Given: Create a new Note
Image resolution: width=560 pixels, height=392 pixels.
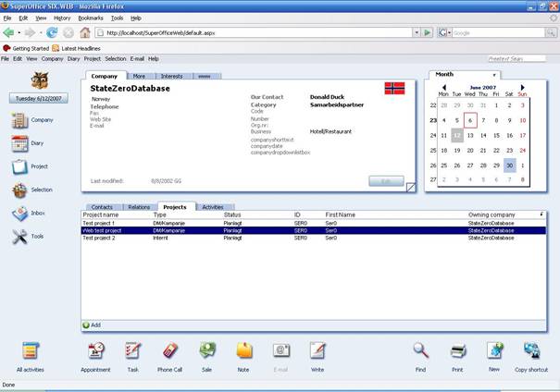Looking at the screenshot, I should (x=244, y=350).
